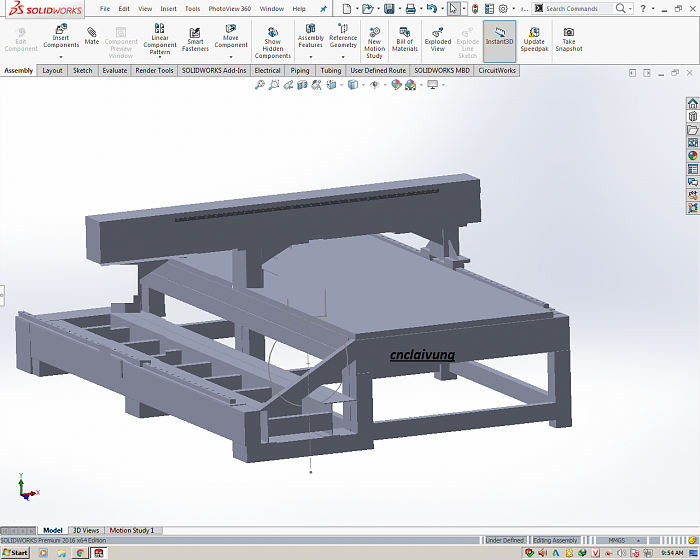
Task: Click the Open folder icon
Action: point(367,8)
